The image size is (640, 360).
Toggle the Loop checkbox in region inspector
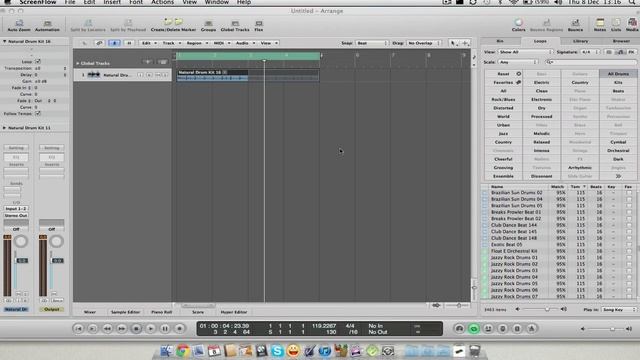[38, 61]
